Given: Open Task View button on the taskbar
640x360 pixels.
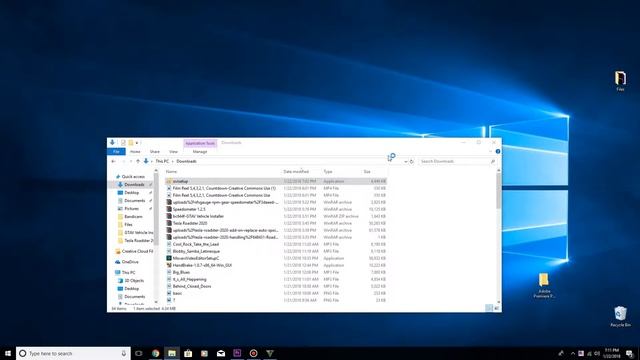Looking at the screenshot, I should pos(139,353).
